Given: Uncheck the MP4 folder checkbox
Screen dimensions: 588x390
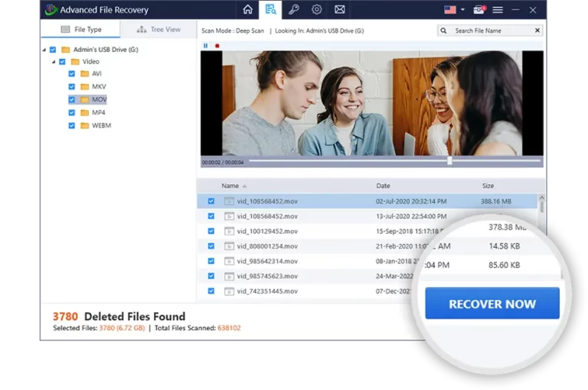Looking at the screenshot, I should (x=72, y=112).
